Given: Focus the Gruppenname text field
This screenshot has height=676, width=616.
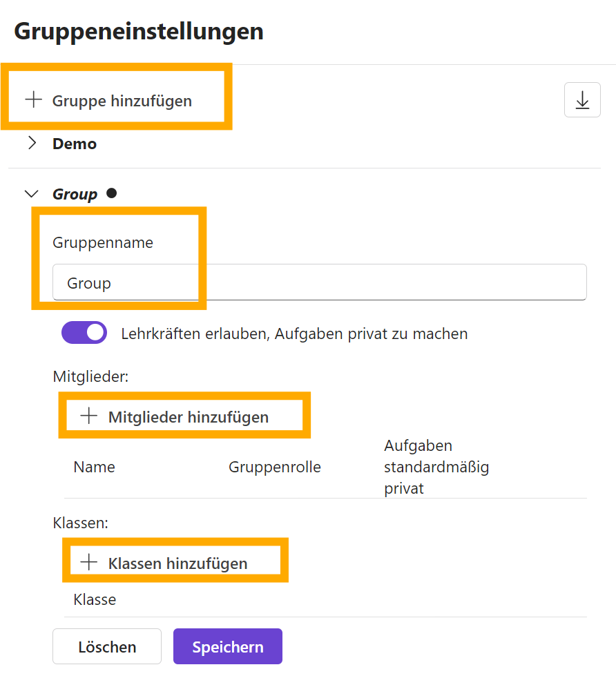Looking at the screenshot, I should [319, 282].
